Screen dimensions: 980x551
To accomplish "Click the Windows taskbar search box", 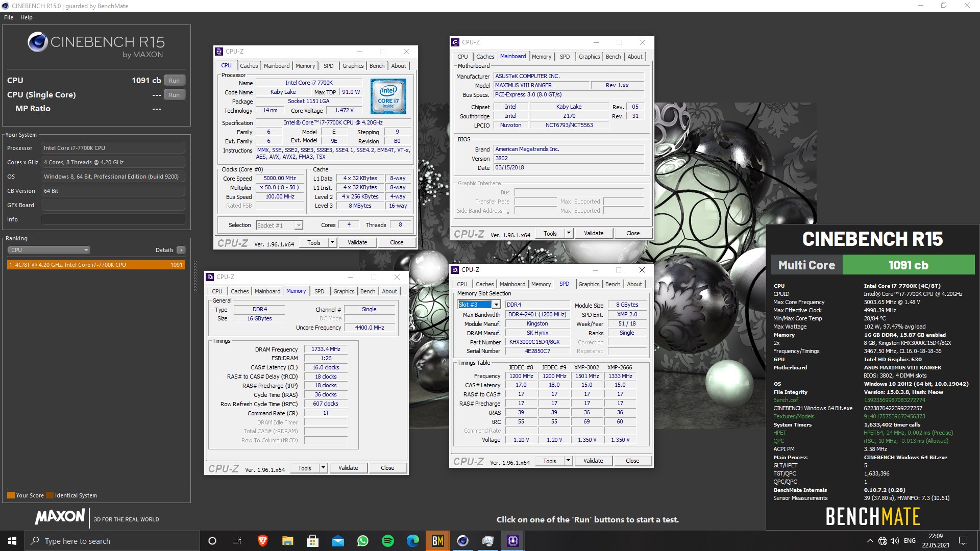I will click(112, 541).
